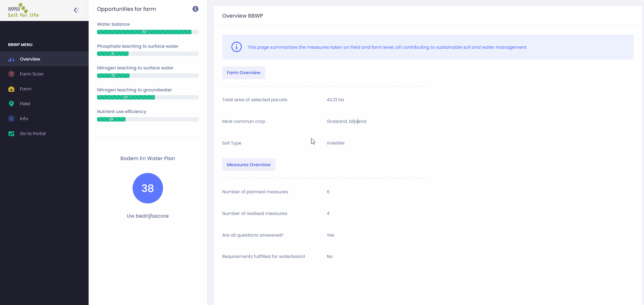Click the Field location pin icon
Viewport: 644px width, 305px height.
click(x=11, y=104)
